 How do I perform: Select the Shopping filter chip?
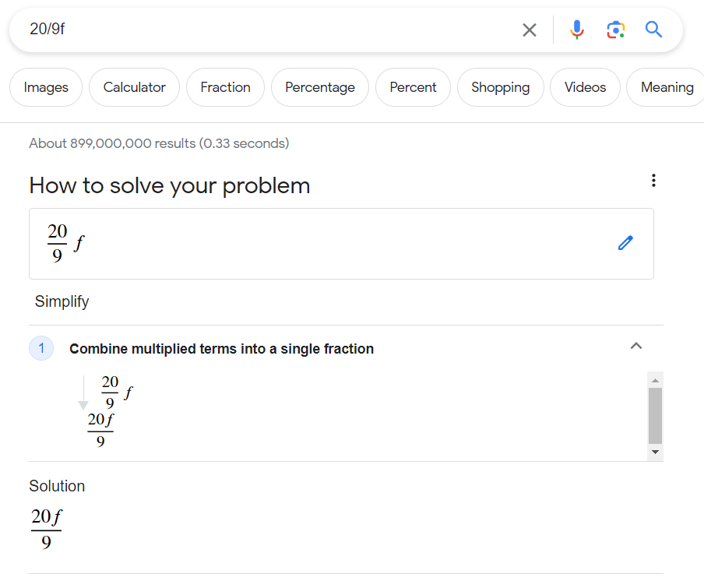coord(501,87)
